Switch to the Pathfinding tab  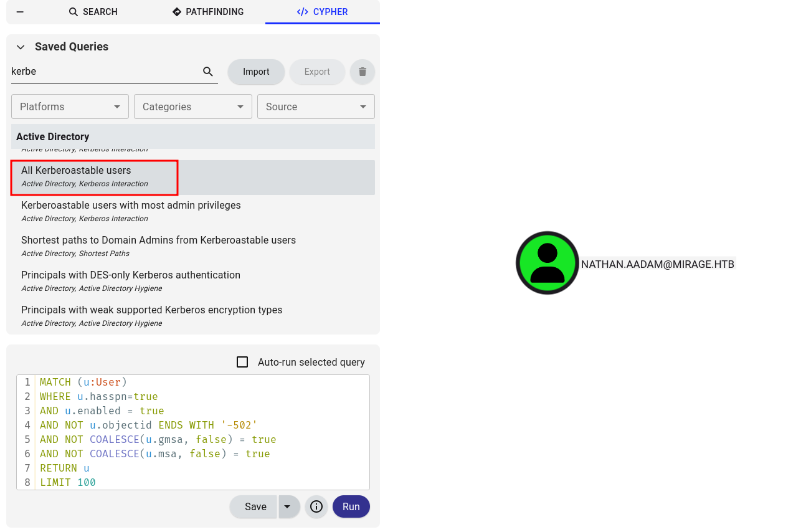click(207, 12)
